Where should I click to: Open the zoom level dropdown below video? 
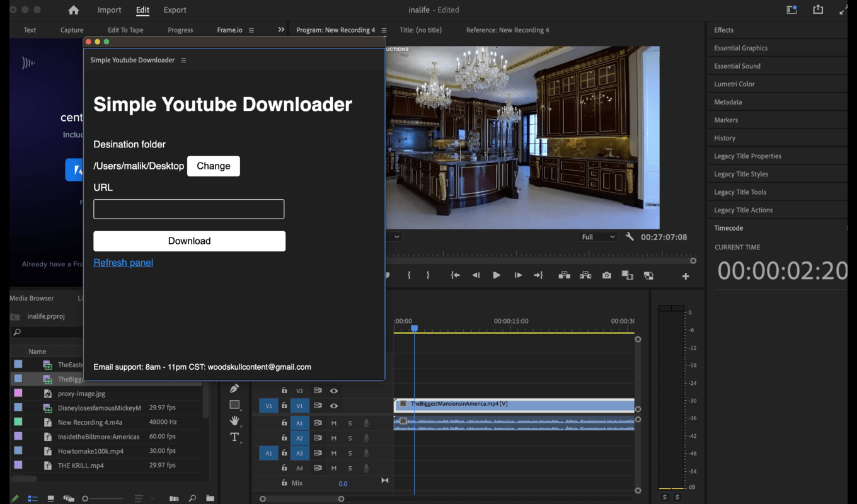395,237
